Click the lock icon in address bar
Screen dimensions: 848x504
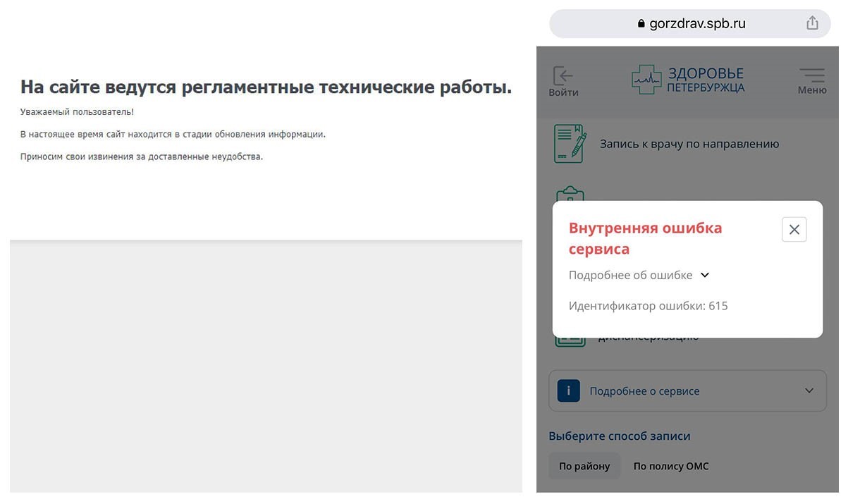pyautogui.click(x=641, y=24)
